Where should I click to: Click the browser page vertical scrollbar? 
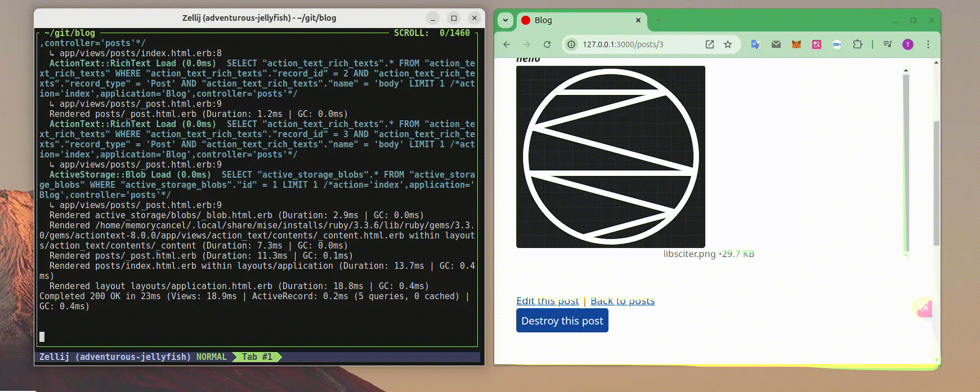click(x=937, y=183)
